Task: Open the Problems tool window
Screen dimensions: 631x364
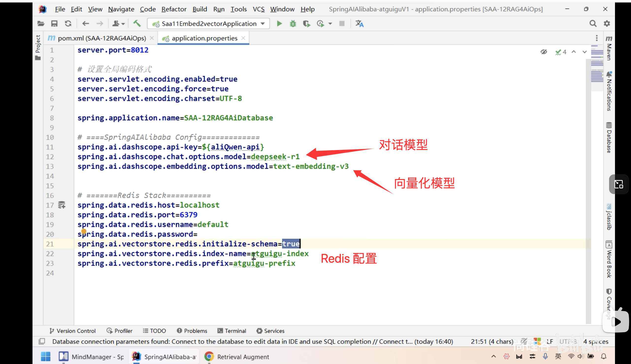Action: pyautogui.click(x=192, y=331)
